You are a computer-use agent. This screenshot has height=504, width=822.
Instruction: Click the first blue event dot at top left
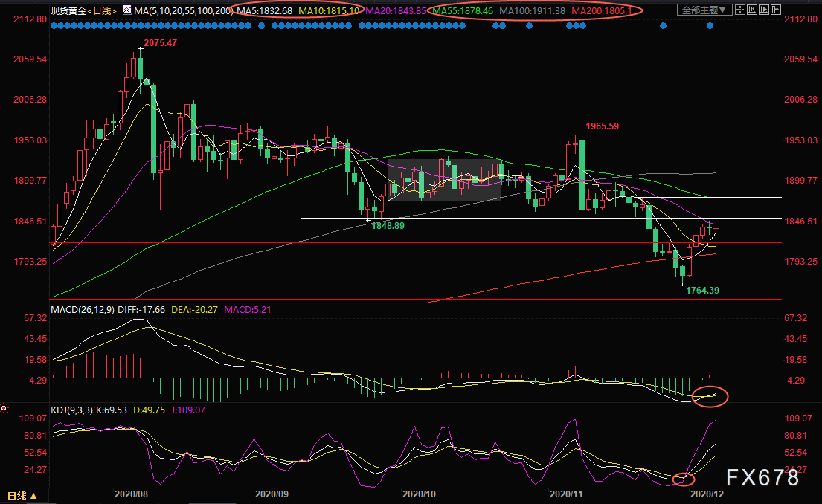coord(54,25)
